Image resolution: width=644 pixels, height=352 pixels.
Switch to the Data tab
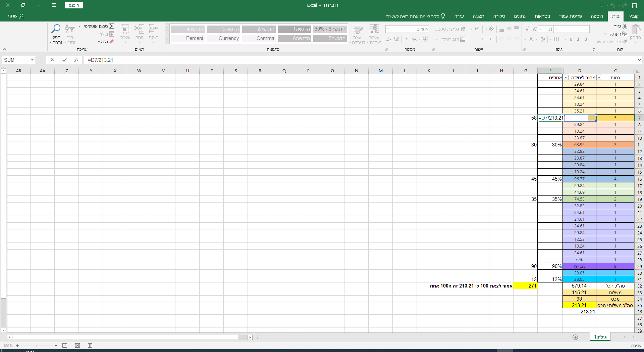pyautogui.click(x=520, y=16)
